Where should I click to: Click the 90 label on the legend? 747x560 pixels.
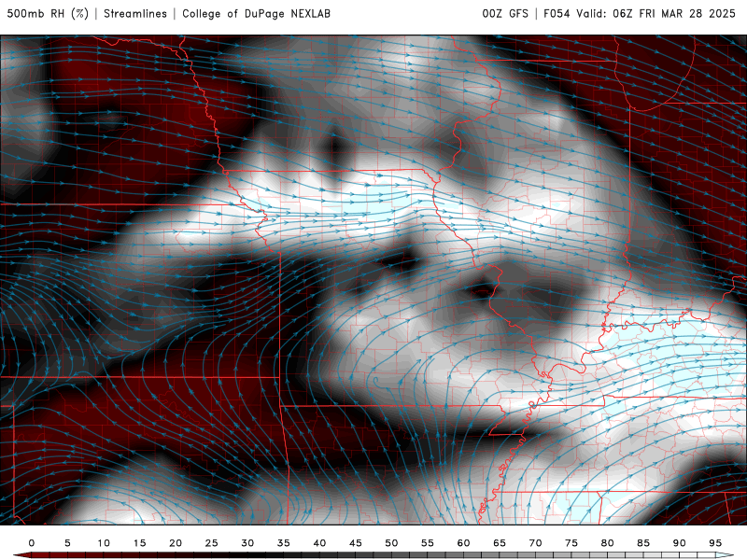680,543
